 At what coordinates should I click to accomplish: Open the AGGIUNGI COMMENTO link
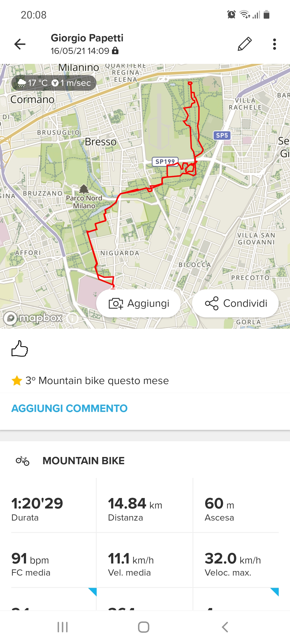click(69, 408)
